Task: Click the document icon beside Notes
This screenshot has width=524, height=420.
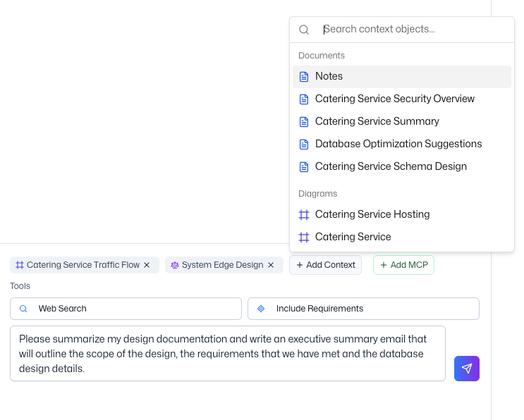Action: tap(304, 76)
